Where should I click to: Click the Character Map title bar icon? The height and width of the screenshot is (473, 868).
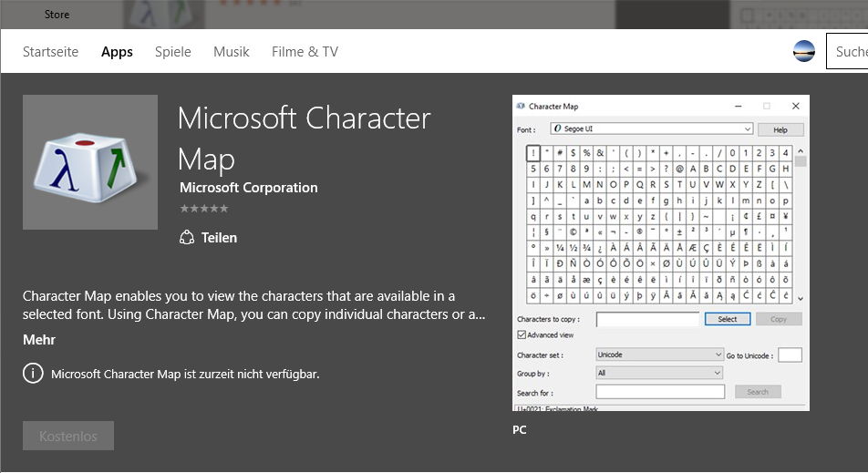[x=521, y=106]
